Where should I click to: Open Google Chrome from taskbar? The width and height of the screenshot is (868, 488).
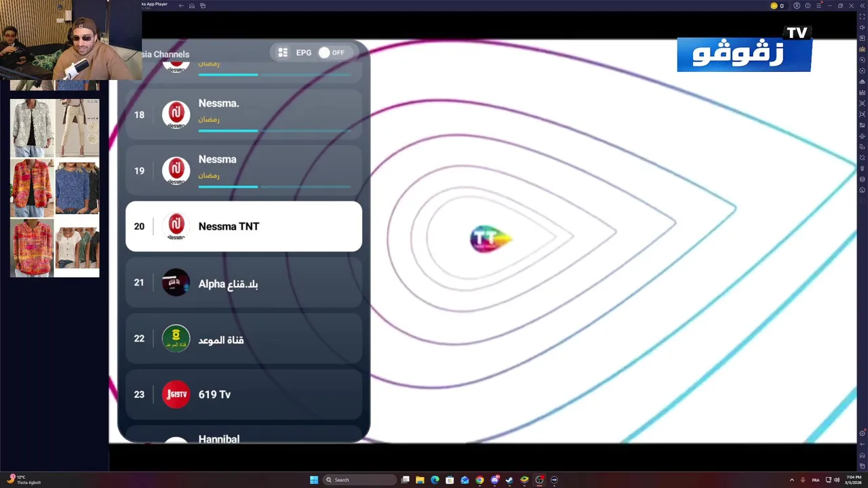(x=479, y=480)
